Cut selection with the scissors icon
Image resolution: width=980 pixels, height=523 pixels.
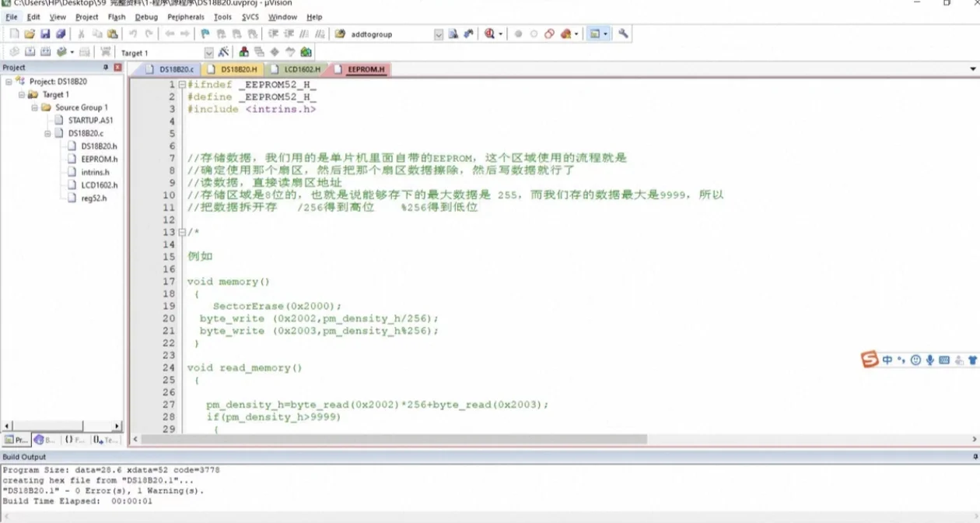coord(81,34)
